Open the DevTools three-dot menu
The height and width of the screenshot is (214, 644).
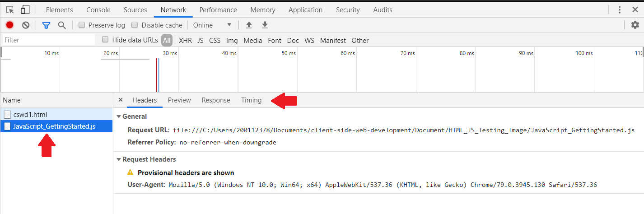click(x=620, y=9)
